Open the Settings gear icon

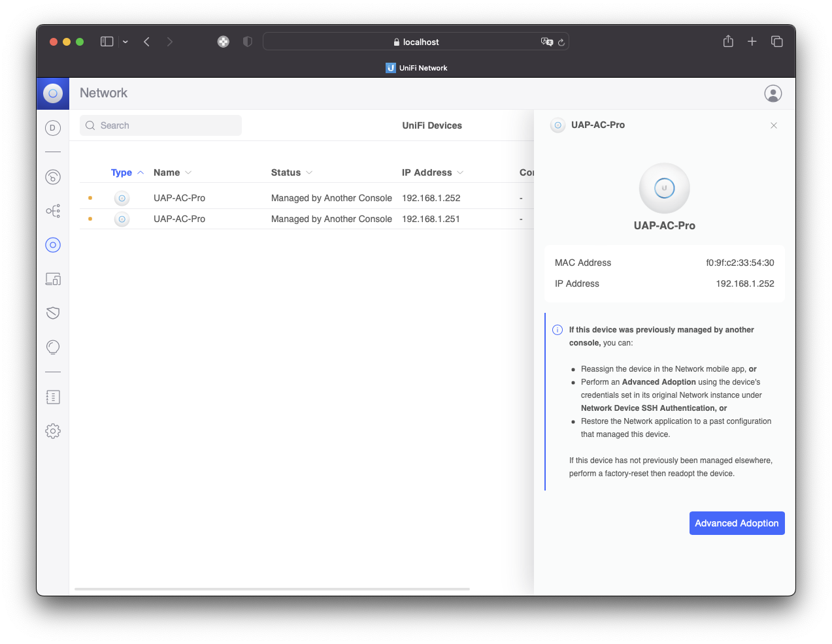[53, 431]
